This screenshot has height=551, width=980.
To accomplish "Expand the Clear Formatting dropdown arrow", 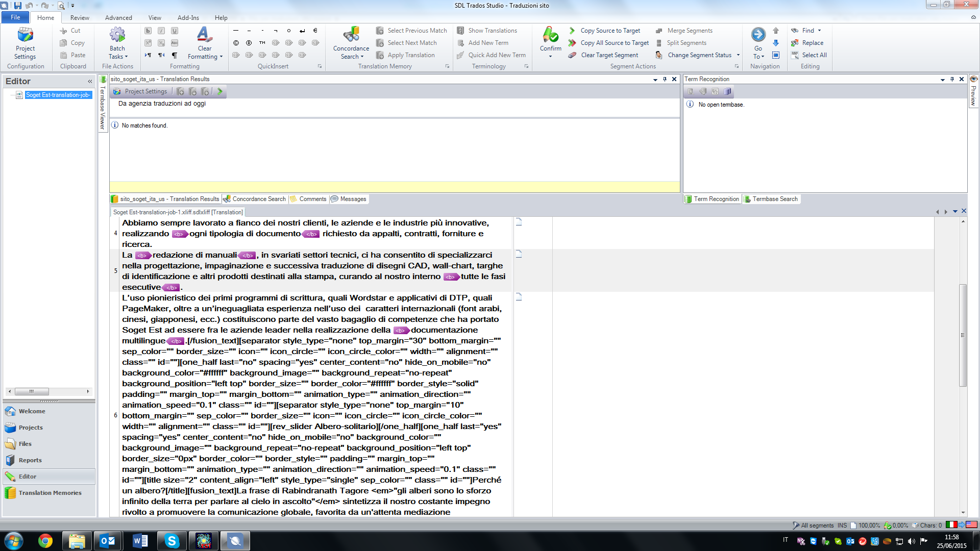I will tap(221, 57).
